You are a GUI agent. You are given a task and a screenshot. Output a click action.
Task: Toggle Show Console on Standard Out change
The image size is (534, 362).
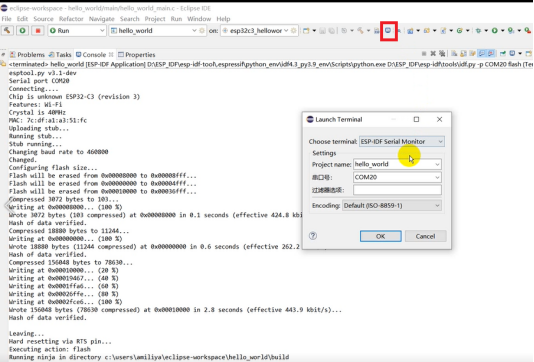tap(482, 53)
